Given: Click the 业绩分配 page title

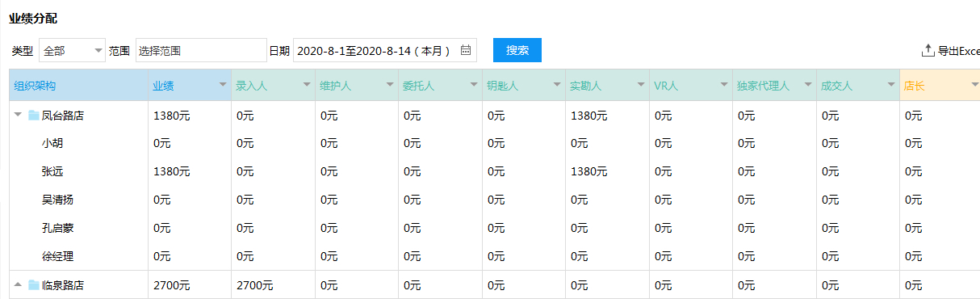Looking at the screenshot, I should [33, 18].
